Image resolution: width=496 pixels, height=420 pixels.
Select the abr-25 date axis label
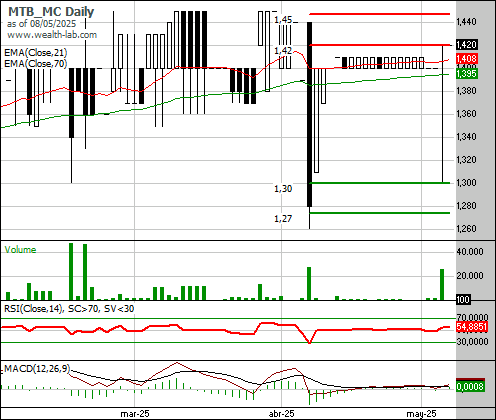coord(281,414)
